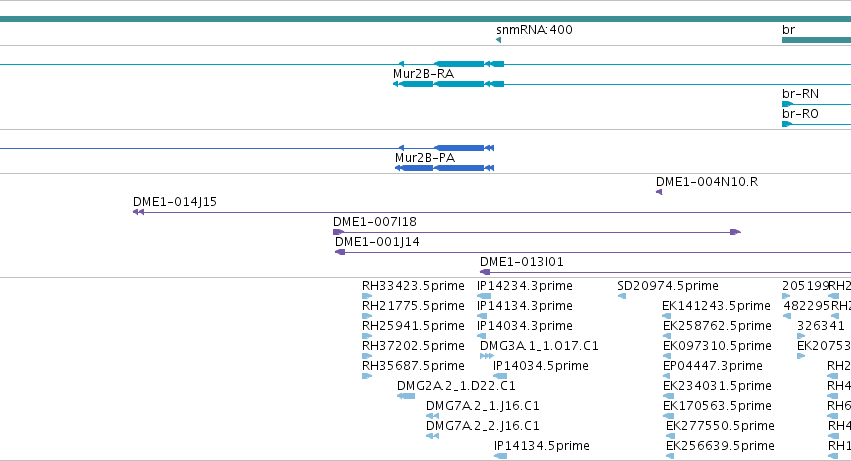Click the RH33423.5prime EST label
851x461 pixels.
(x=413, y=286)
